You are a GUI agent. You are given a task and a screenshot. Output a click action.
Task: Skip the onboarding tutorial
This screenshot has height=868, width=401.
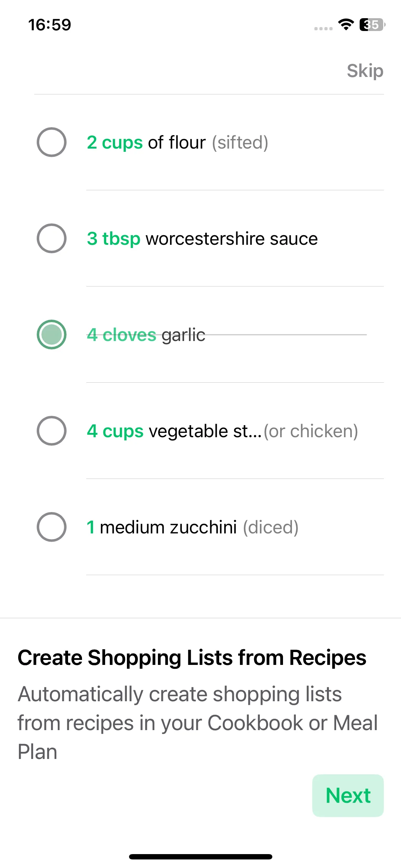pyautogui.click(x=365, y=71)
